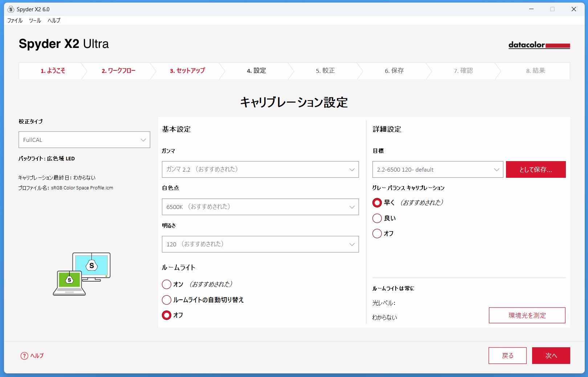588x377 pixels.
Task: Click the 環境光を測定 button
Action: (527, 315)
